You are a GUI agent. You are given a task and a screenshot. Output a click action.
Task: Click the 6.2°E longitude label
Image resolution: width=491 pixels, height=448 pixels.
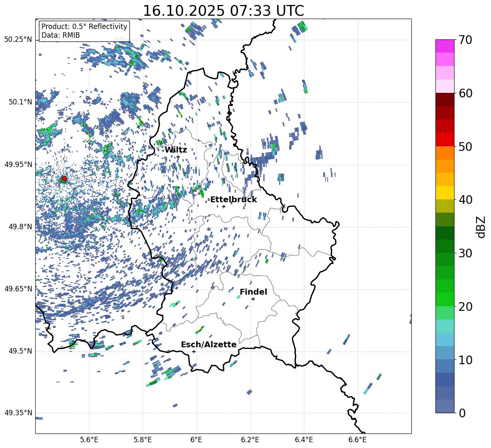250,440
